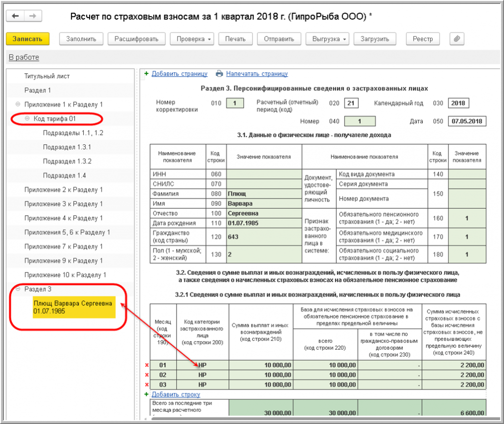Click document type code field 140

(x=467, y=174)
